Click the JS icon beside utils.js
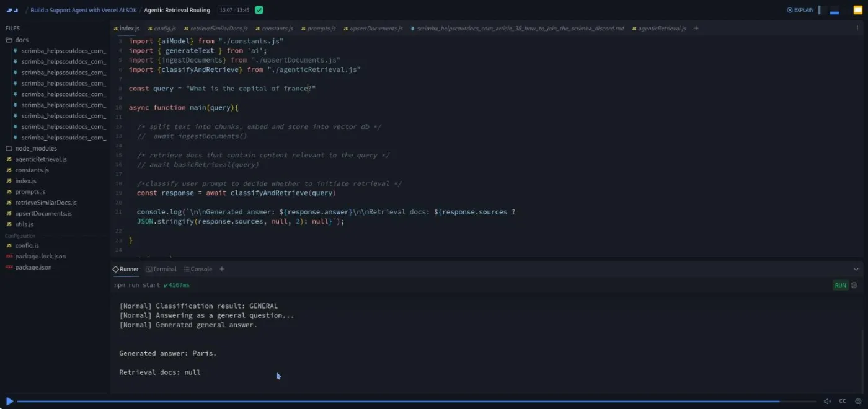868x409 pixels. coord(9,224)
